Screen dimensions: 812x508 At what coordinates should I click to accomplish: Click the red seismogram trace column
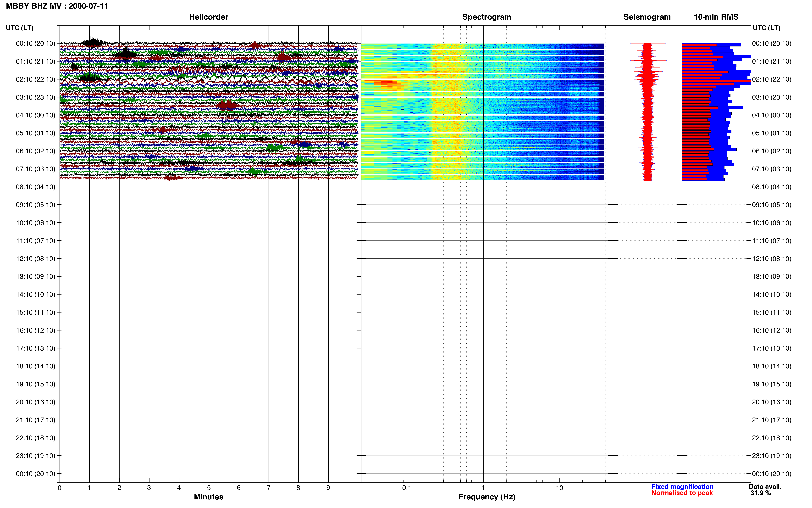coord(648,112)
